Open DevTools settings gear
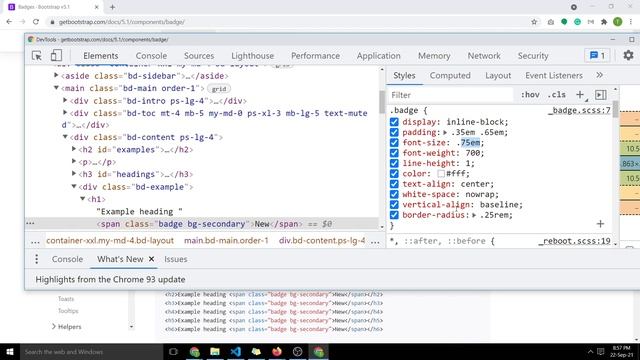Screen dimensions: 640x360 [x=628, y=55]
